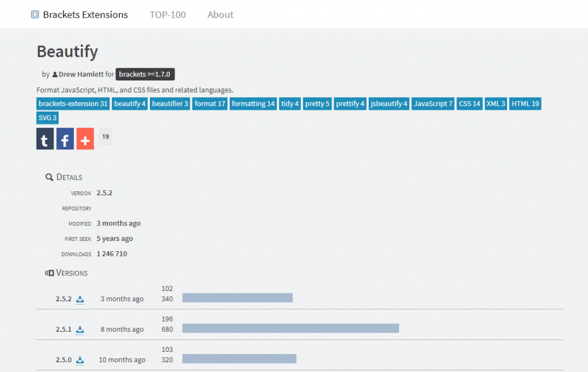Share the extension on Facebook
588x372 pixels.
tap(65, 139)
